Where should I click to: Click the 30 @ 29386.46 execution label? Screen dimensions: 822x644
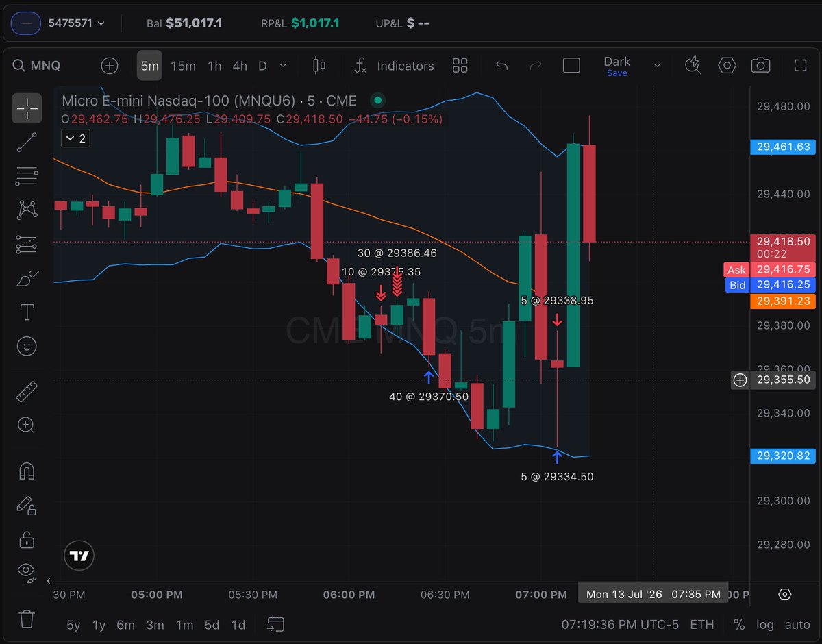tap(397, 253)
